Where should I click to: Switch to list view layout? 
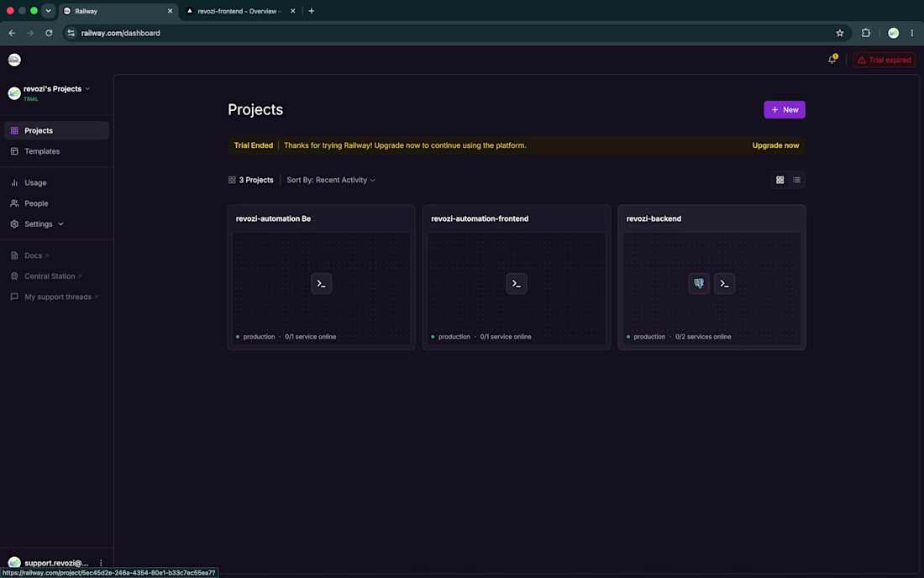[796, 181]
